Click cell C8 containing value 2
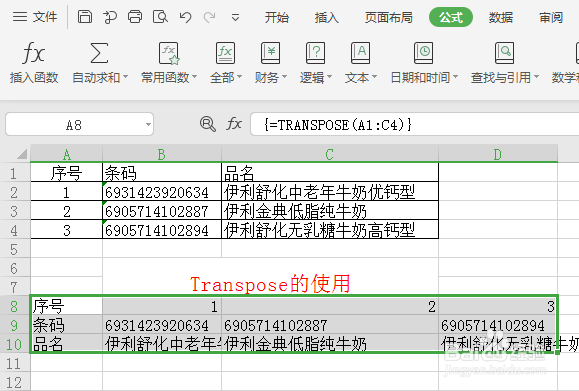579x391 pixels. 330,306
